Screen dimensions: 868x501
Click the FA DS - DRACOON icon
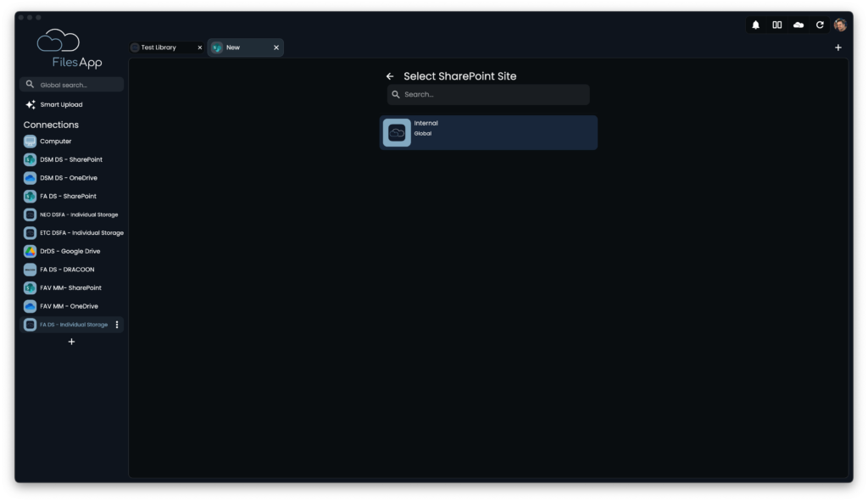[x=30, y=269]
